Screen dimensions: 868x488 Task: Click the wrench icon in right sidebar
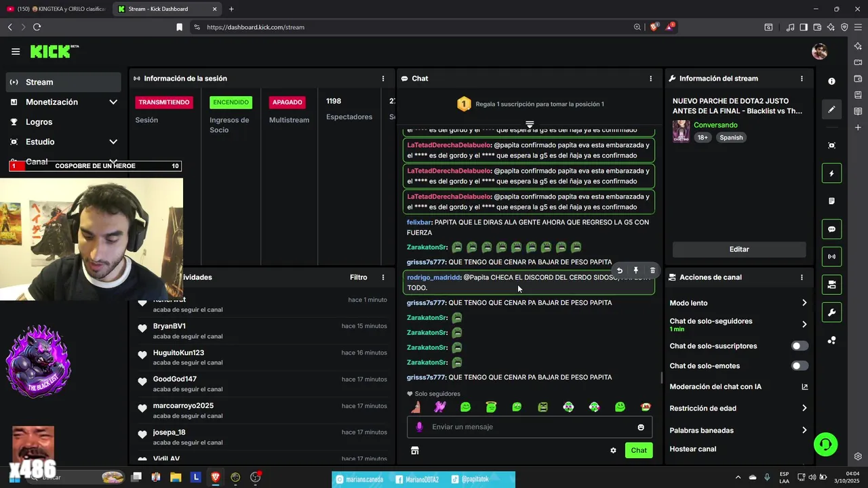(x=832, y=312)
